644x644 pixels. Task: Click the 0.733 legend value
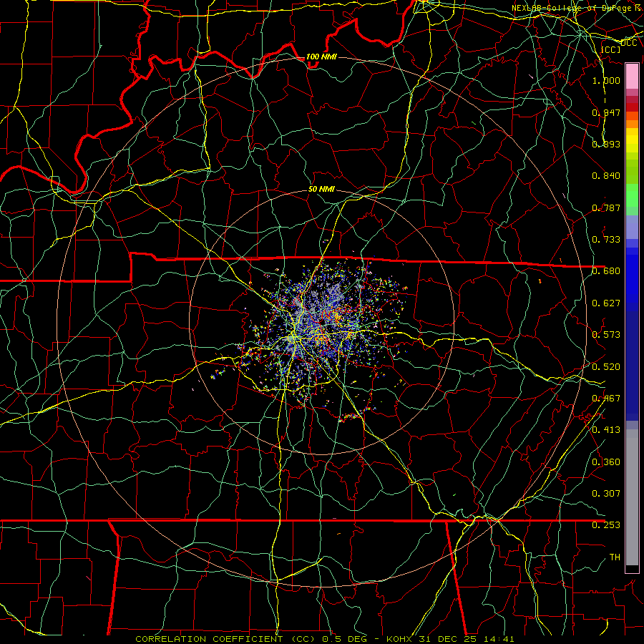606,240
